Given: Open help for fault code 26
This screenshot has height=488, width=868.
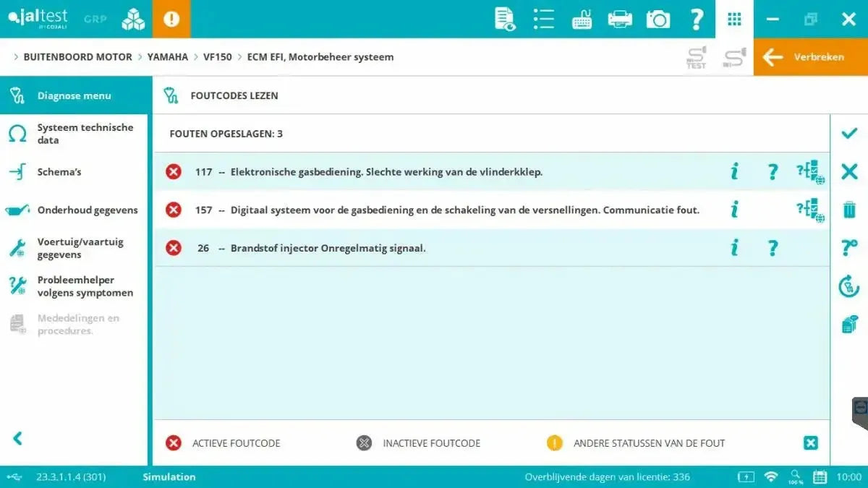Looking at the screenshot, I should pyautogui.click(x=772, y=247).
